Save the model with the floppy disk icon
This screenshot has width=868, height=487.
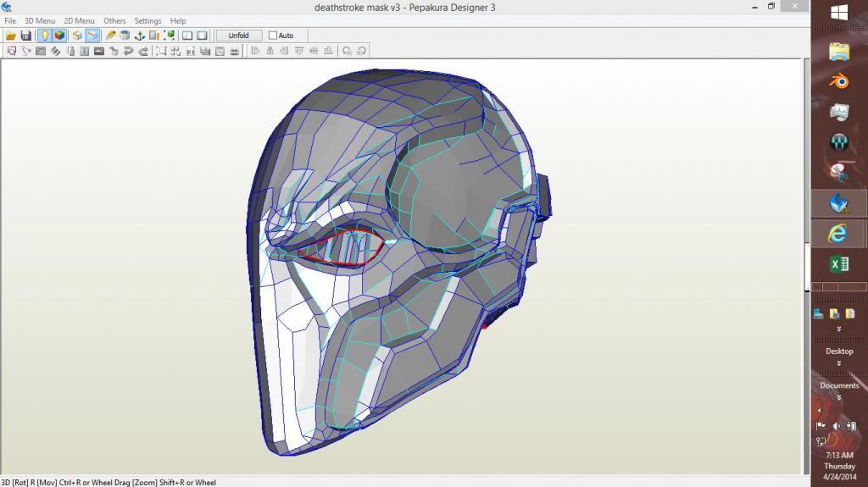click(x=25, y=36)
